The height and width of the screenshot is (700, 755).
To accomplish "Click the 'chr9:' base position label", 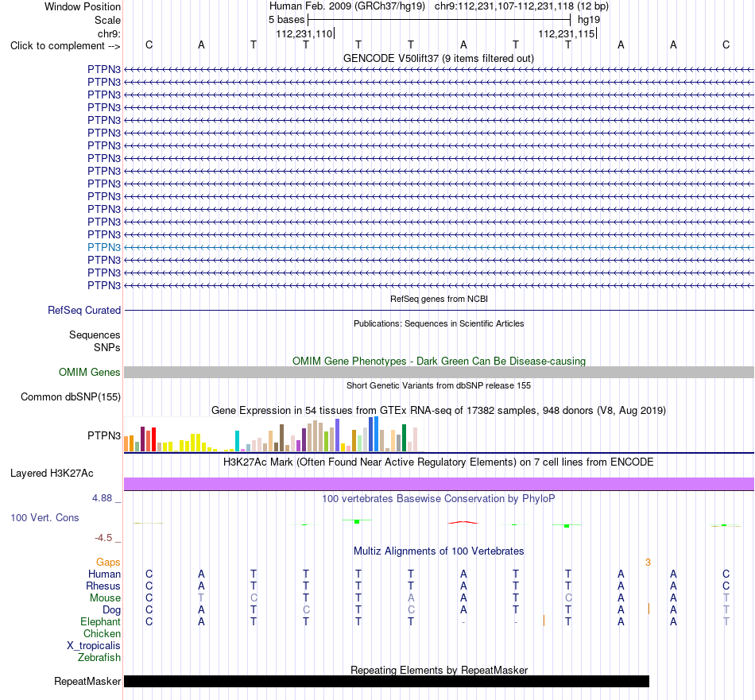I will [109, 33].
